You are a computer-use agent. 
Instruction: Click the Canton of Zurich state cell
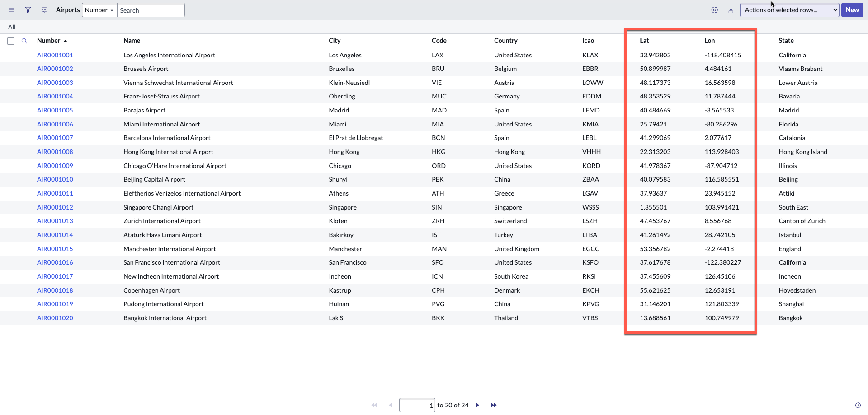[x=802, y=221]
